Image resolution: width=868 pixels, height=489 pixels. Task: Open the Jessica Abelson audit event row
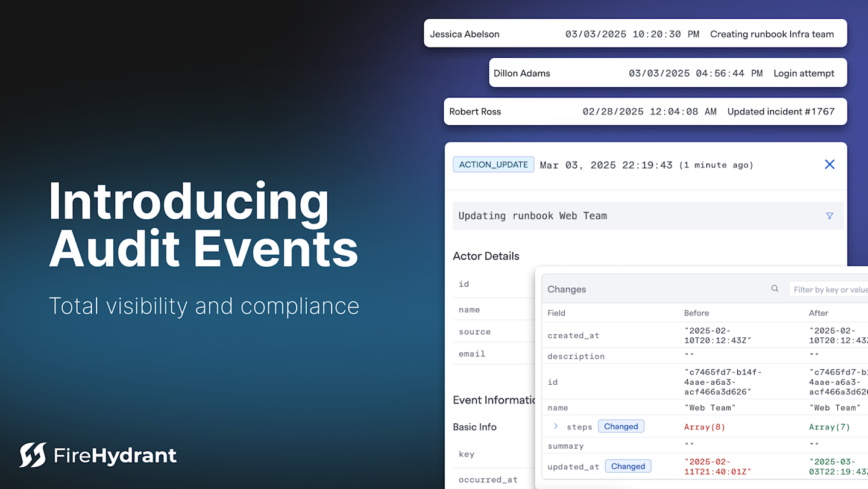[x=635, y=34]
